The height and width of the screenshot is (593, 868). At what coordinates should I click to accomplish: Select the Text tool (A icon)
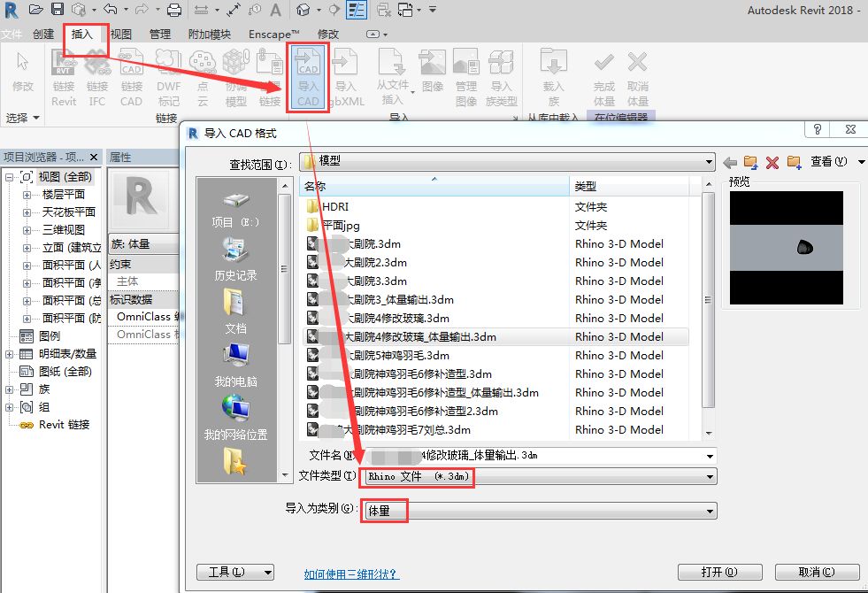point(276,10)
